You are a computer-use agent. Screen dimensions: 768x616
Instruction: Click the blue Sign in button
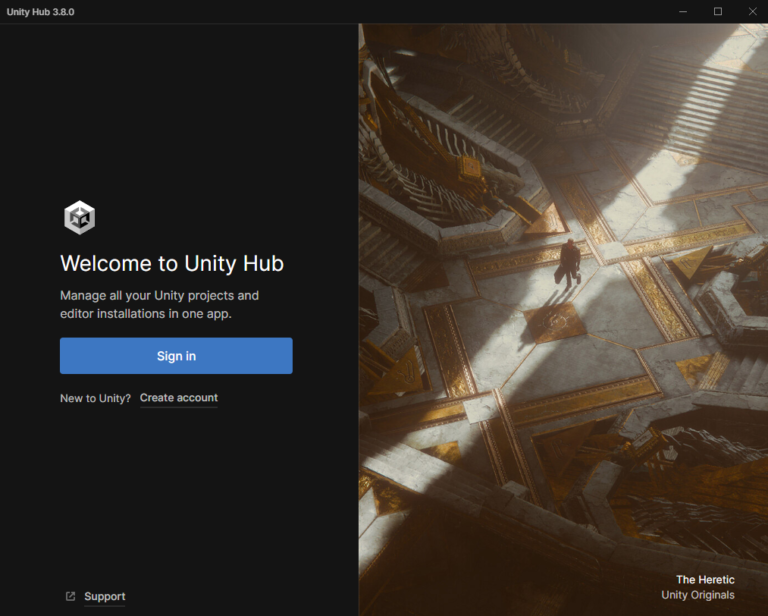176,356
